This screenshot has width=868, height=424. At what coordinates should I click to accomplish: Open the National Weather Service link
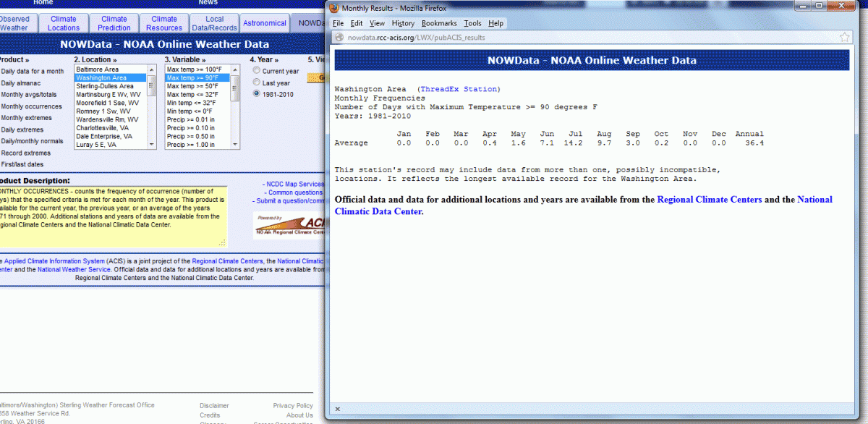pyautogui.click(x=75, y=269)
